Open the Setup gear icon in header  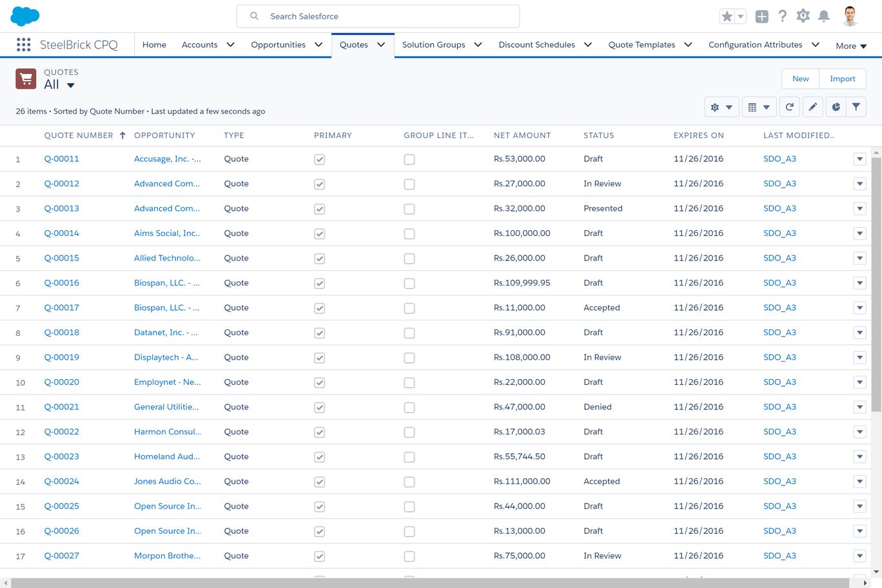[x=803, y=16]
